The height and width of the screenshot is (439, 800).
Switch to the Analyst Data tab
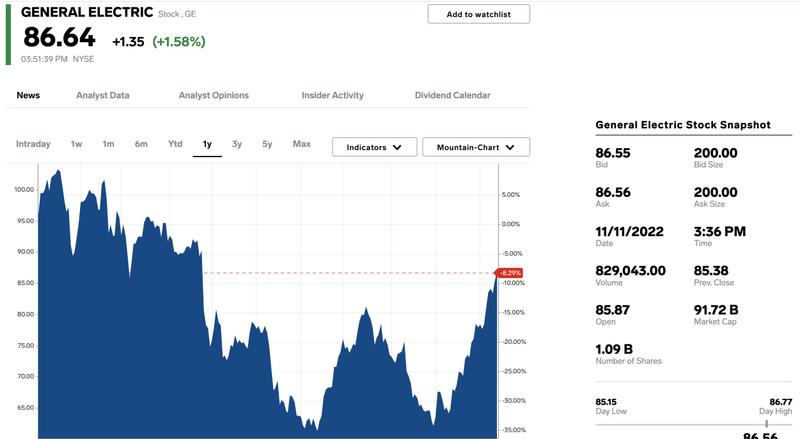point(103,95)
